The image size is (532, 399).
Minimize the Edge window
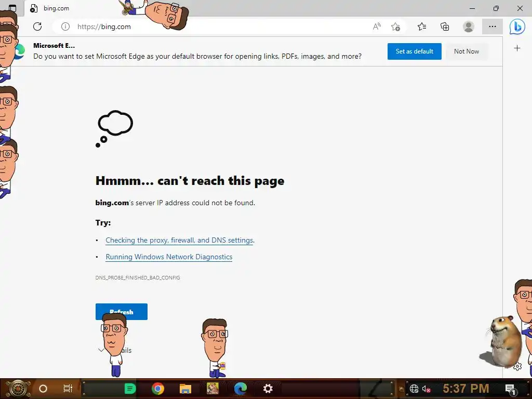(x=472, y=8)
